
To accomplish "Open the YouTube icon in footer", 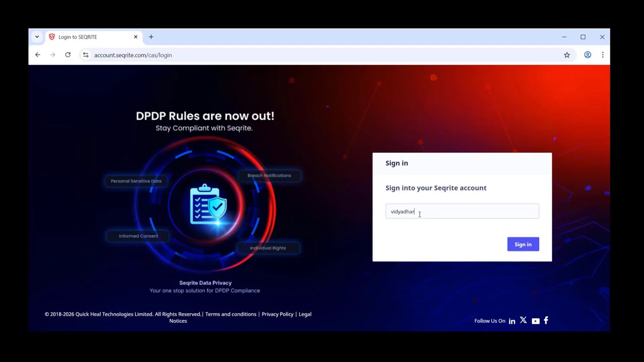I will coord(535,321).
